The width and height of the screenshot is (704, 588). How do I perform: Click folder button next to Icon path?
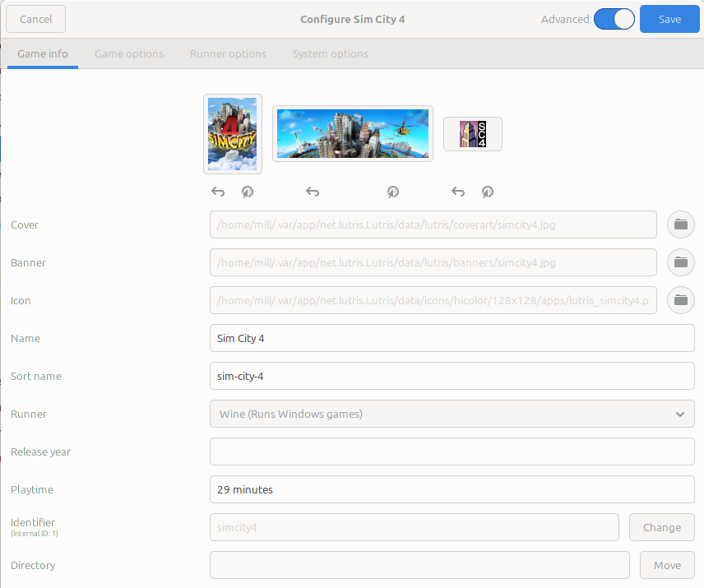680,300
